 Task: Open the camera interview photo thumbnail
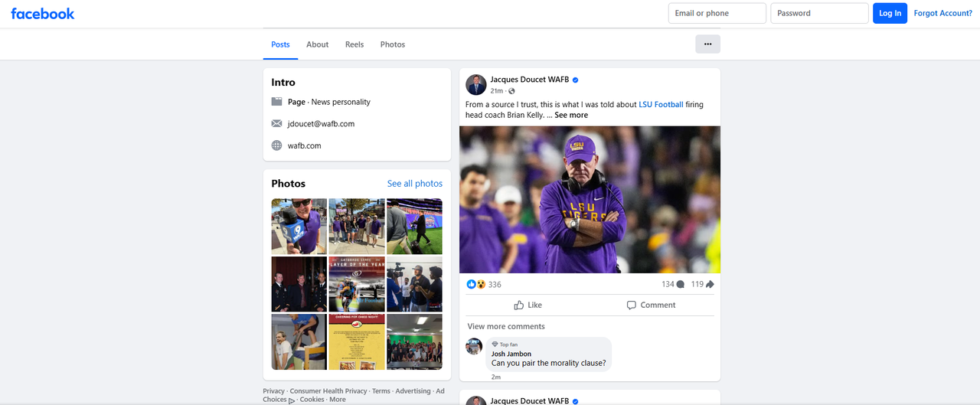(x=414, y=284)
